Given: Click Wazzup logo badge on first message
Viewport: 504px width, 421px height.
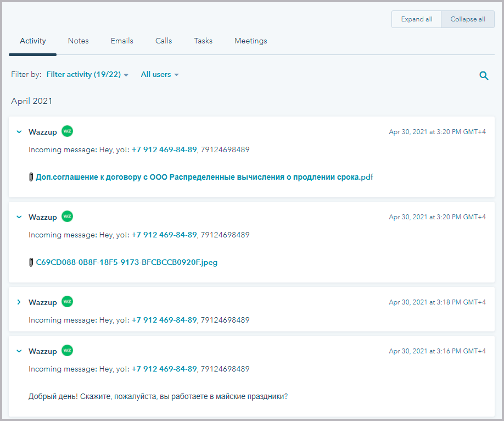Looking at the screenshot, I should 67,131.
